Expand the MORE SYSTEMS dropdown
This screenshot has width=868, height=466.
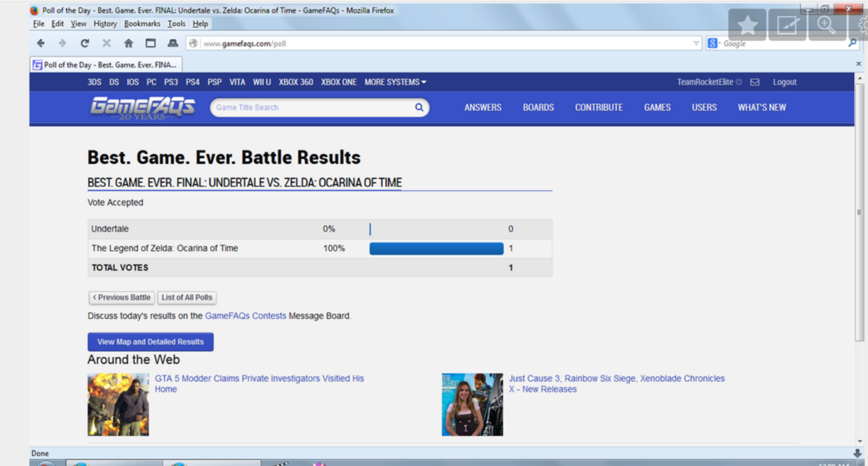(x=395, y=82)
